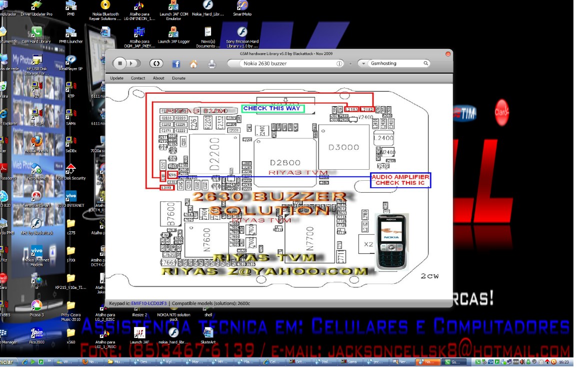Open RealPlayer SP desktop icon
588x368 pixels.
pyautogui.click(x=70, y=63)
